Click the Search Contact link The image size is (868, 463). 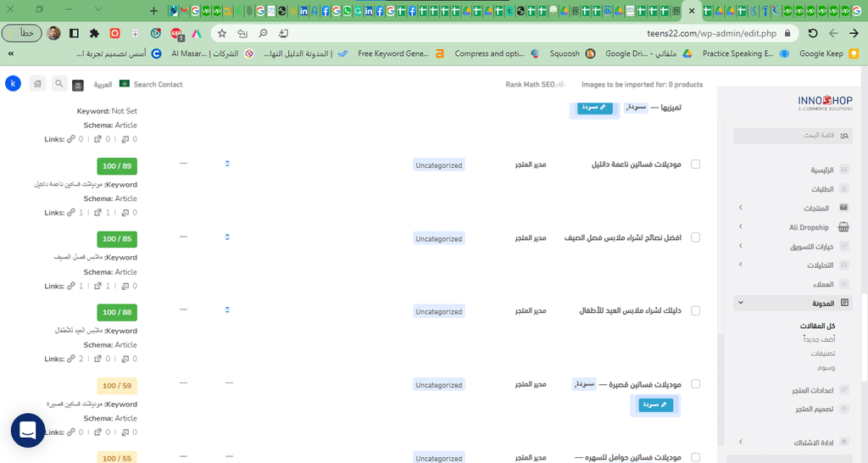coord(158,85)
